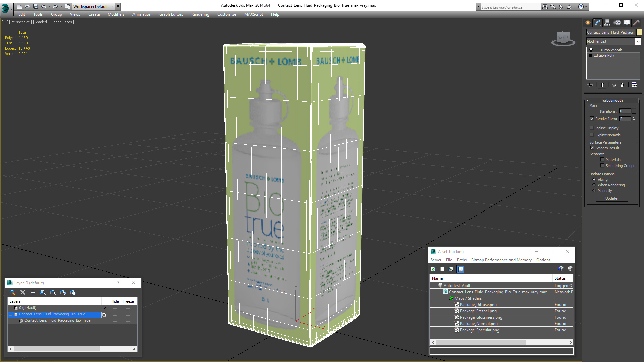644x362 pixels.
Task: Add selected objects to layer plus icon
Action: coord(33,292)
